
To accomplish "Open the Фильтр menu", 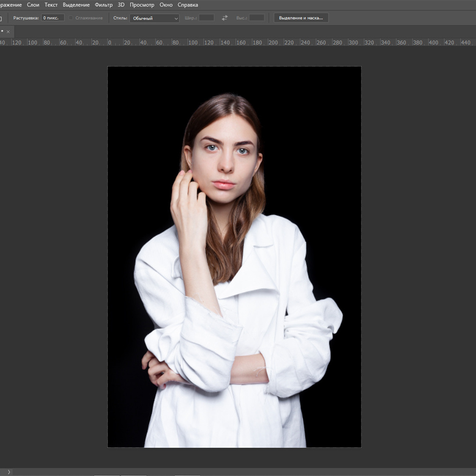I will pyautogui.click(x=104, y=5).
